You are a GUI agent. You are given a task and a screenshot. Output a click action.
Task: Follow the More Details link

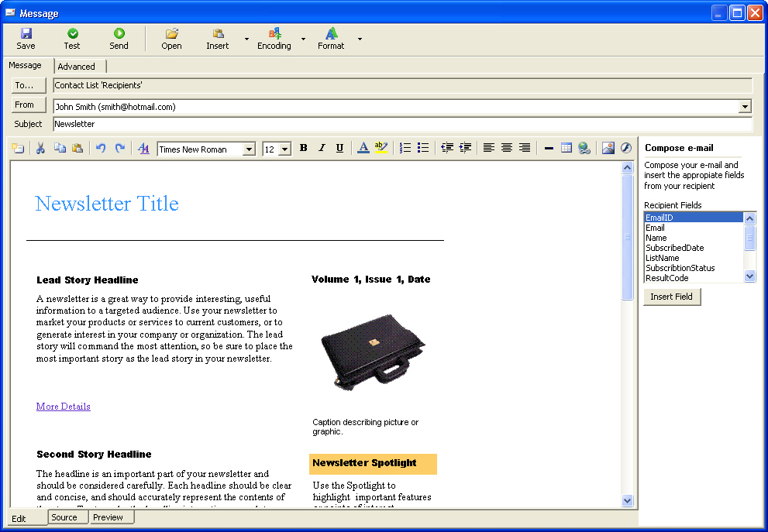tap(64, 407)
